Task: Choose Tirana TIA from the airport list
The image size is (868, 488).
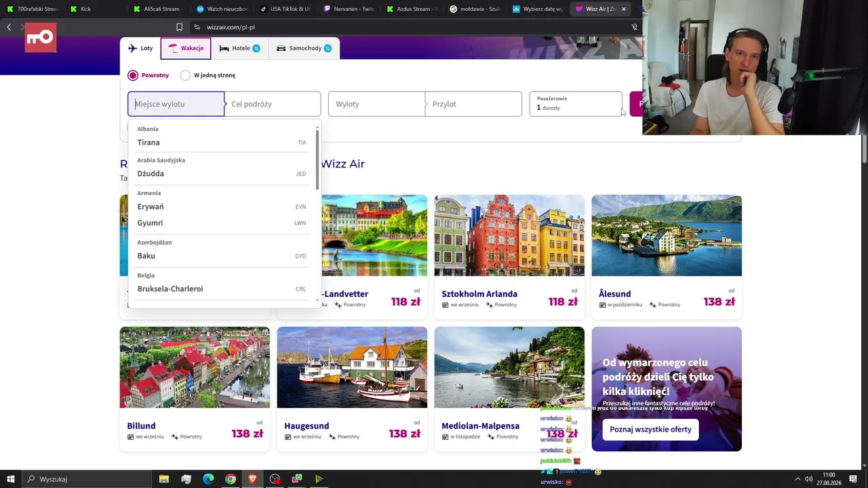Action: tap(222, 142)
